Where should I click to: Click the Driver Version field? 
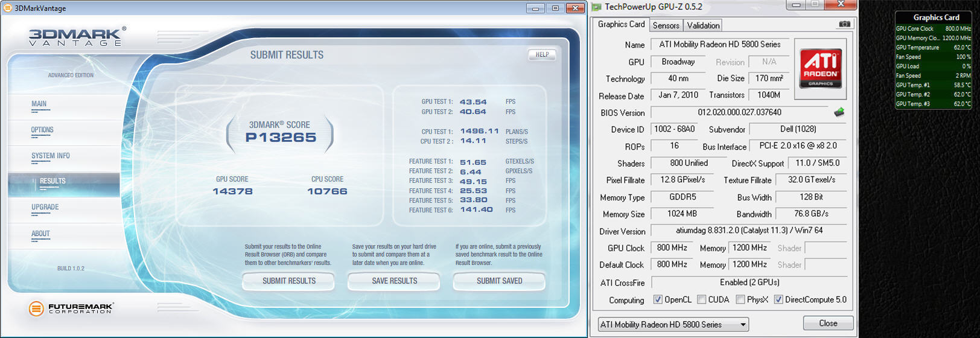749,231
